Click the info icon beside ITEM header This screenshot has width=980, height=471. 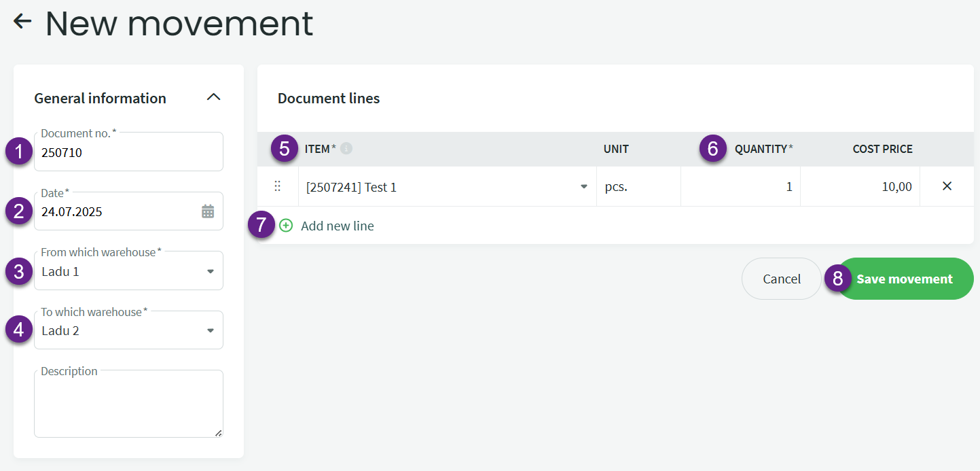346,149
